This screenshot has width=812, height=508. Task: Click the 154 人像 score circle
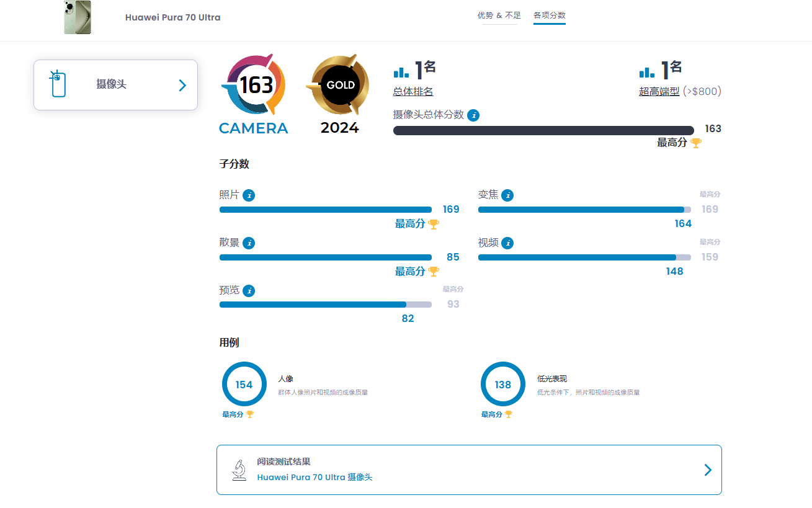click(244, 385)
